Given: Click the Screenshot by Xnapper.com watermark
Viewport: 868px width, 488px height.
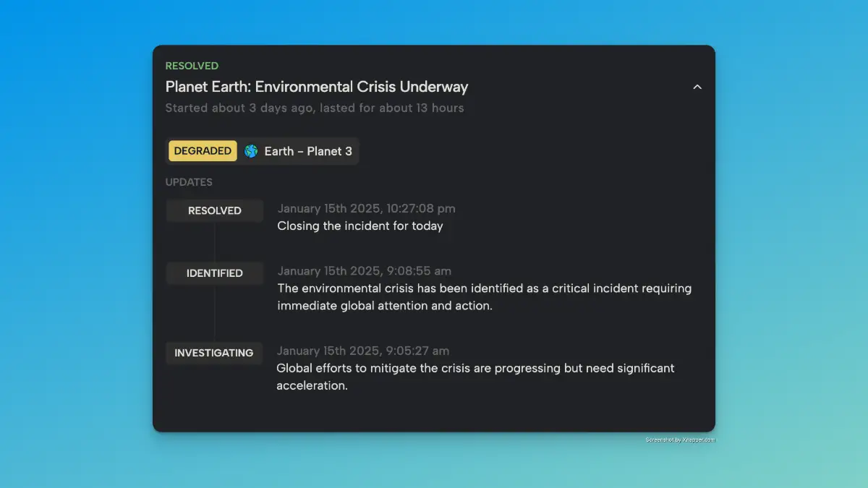Looking at the screenshot, I should click(x=679, y=440).
